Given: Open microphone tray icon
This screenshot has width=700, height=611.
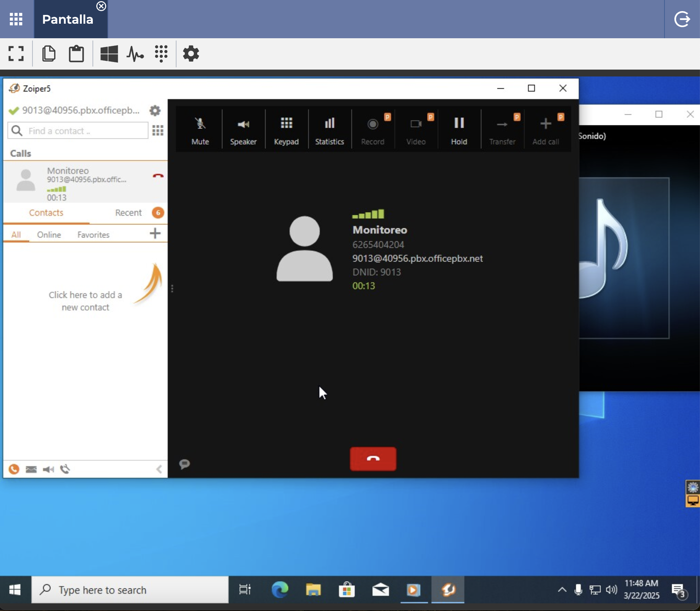Looking at the screenshot, I should pyautogui.click(x=578, y=590).
